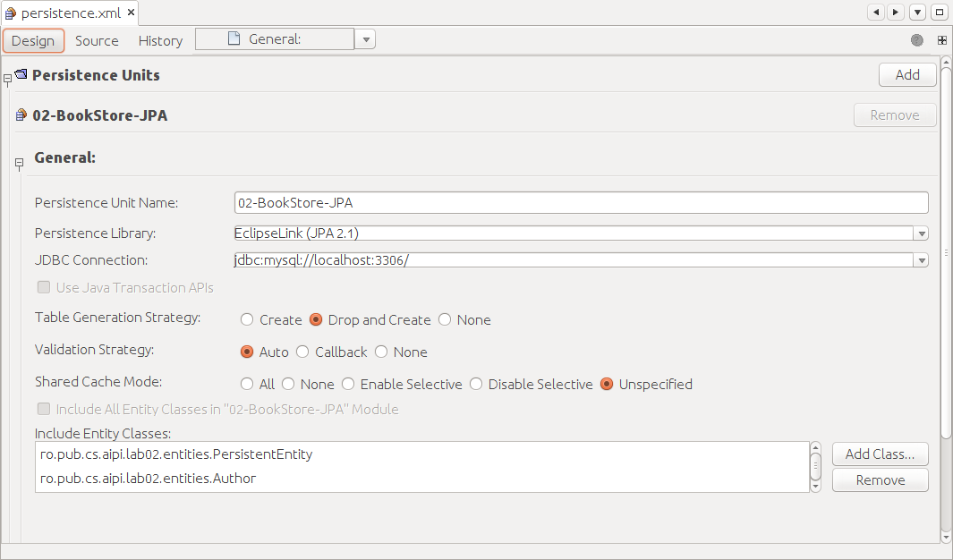Select None for Shared Cache Mode
Image resolution: width=953 pixels, height=560 pixels.
pyautogui.click(x=288, y=384)
